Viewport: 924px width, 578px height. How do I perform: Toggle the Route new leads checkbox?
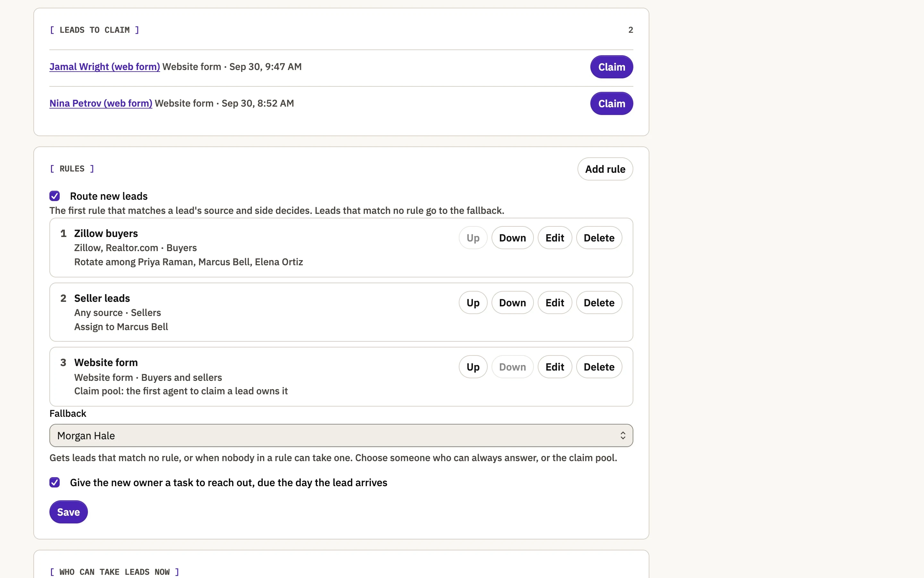pos(55,196)
